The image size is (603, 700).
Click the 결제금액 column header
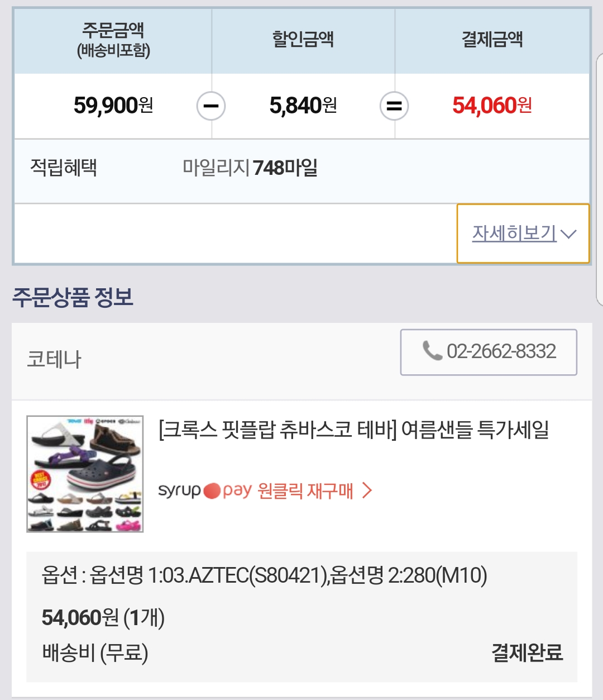coord(492,39)
